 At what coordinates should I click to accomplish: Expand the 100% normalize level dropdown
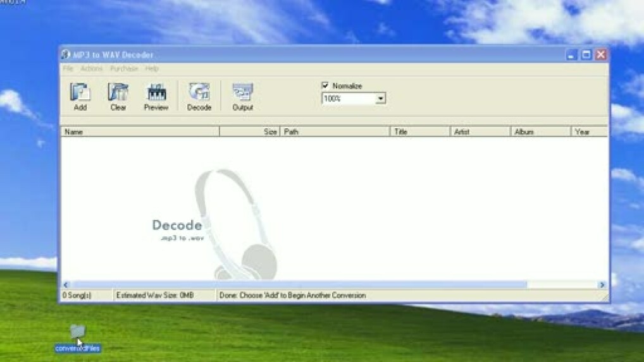coord(380,99)
